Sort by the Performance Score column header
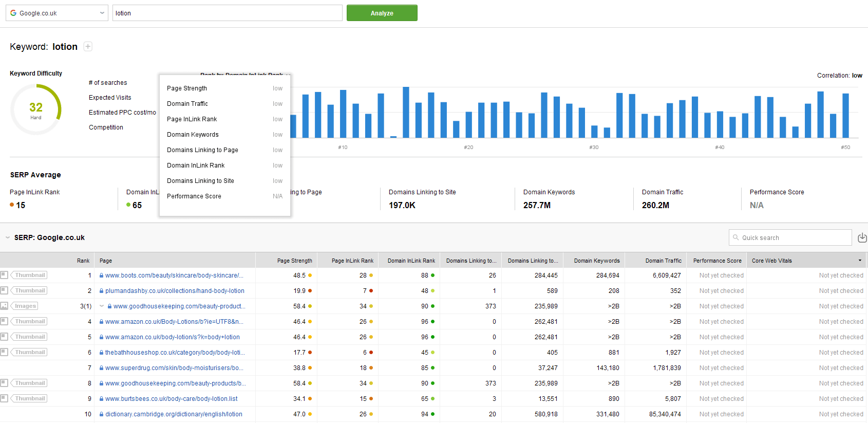This screenshot has height=423, width=868. (x=717, y=261)
